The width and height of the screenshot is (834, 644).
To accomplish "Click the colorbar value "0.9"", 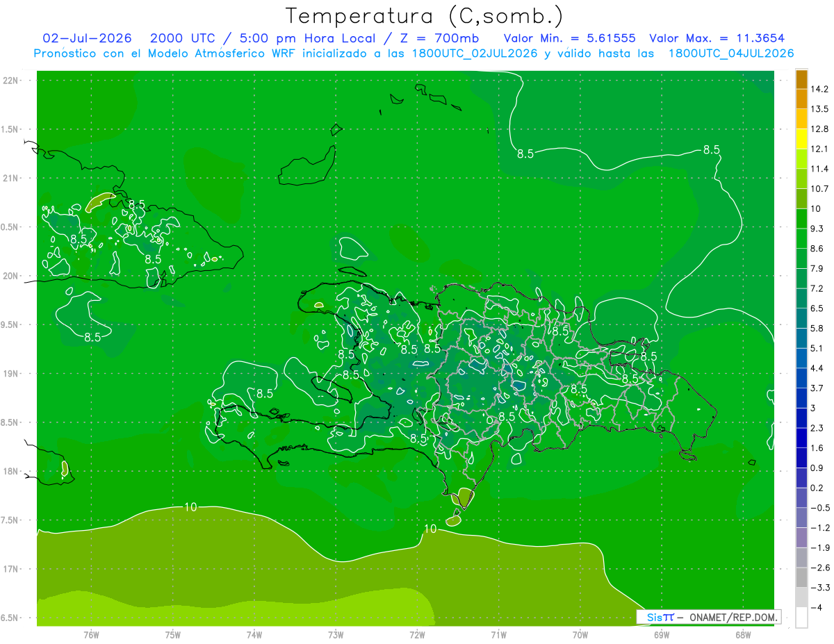I will (x=817, y=468).
